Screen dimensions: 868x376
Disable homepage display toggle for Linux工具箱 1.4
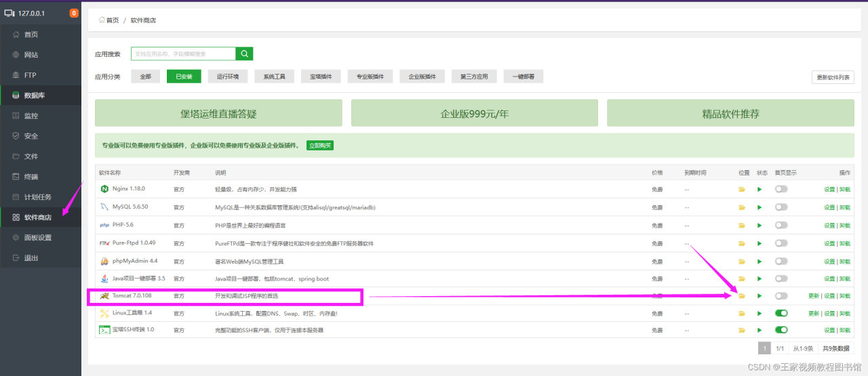pos(781,313)
